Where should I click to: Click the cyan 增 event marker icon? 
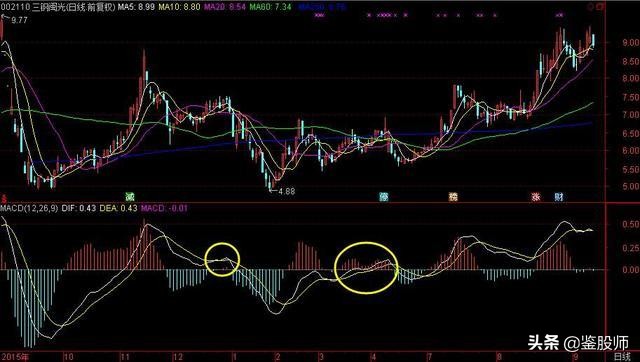[x=384, y=197]
